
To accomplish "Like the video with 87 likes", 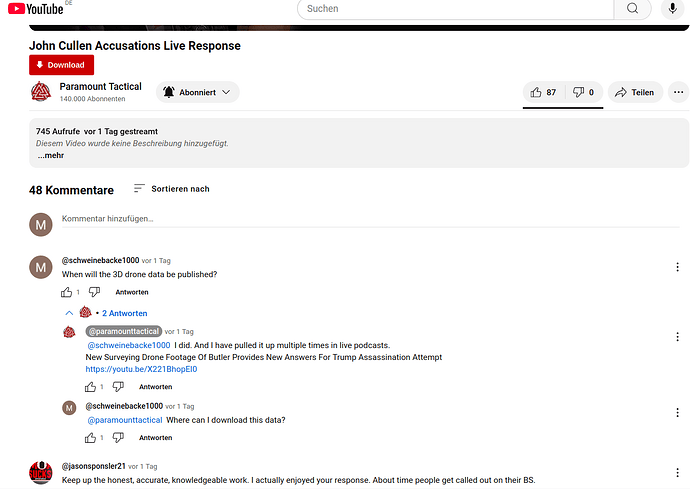I will coord(543,92).
